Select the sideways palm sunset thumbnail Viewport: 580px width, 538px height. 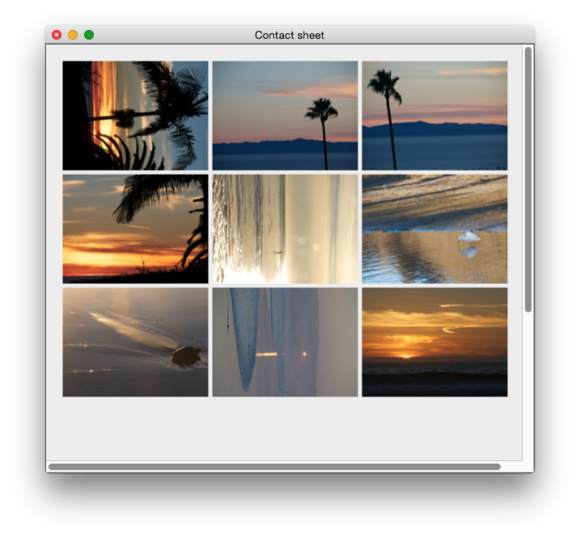[x=135, y=115]
